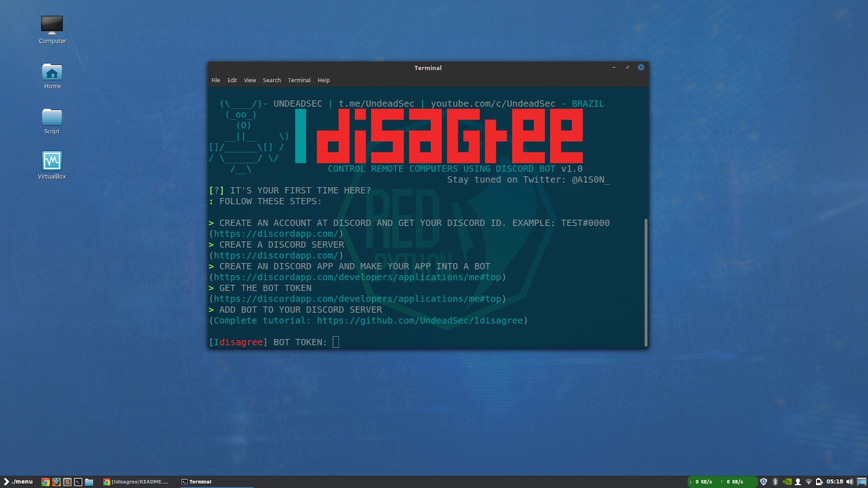Image resolution: width=868 pixels, height=488 pixels.
Task: Click the download speed network monitor
Action: (700, 481)
